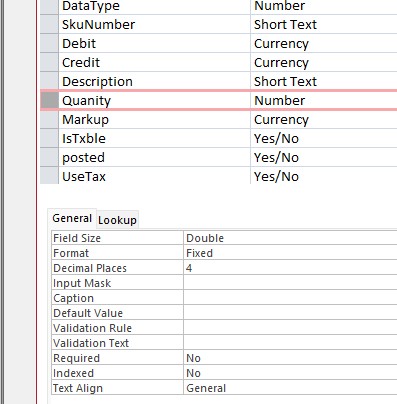Viewport: 397px width, 404px height.
Task: Switch to the General properties tab
Action: coord(72,218)
